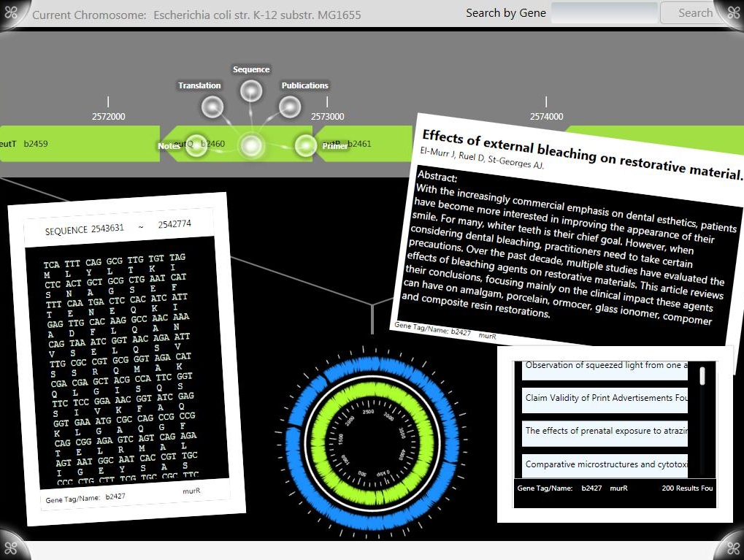The width and height of the screenshot is (744, 560).
Task: Click the 'SEQUENCE 2543631' header text
Action: tap(85, 229)
